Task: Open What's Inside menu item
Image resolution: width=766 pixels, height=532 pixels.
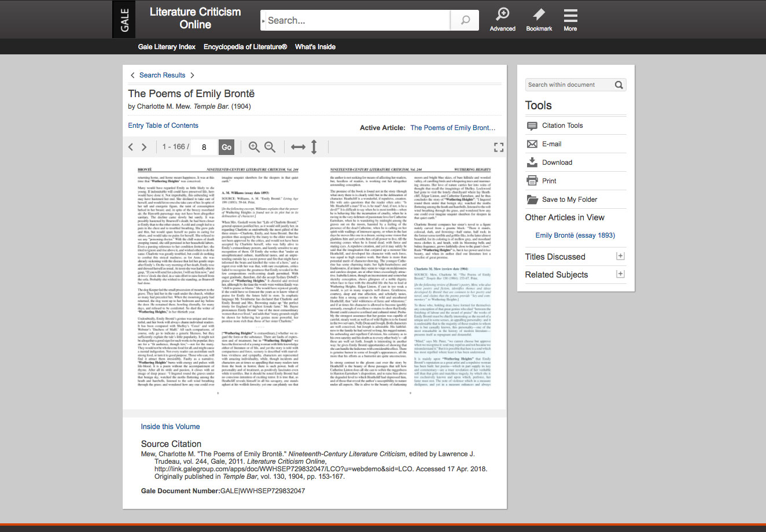Action: coord(315,47)
